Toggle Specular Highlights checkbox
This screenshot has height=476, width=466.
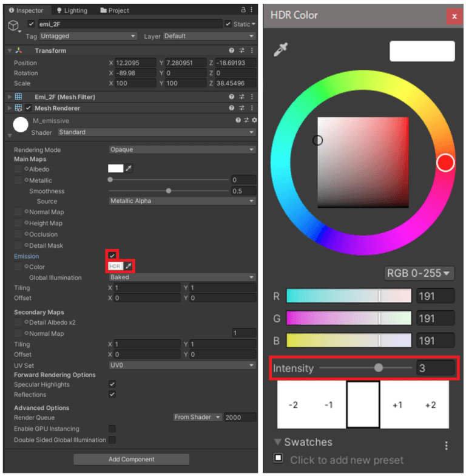tap(112, 384)
